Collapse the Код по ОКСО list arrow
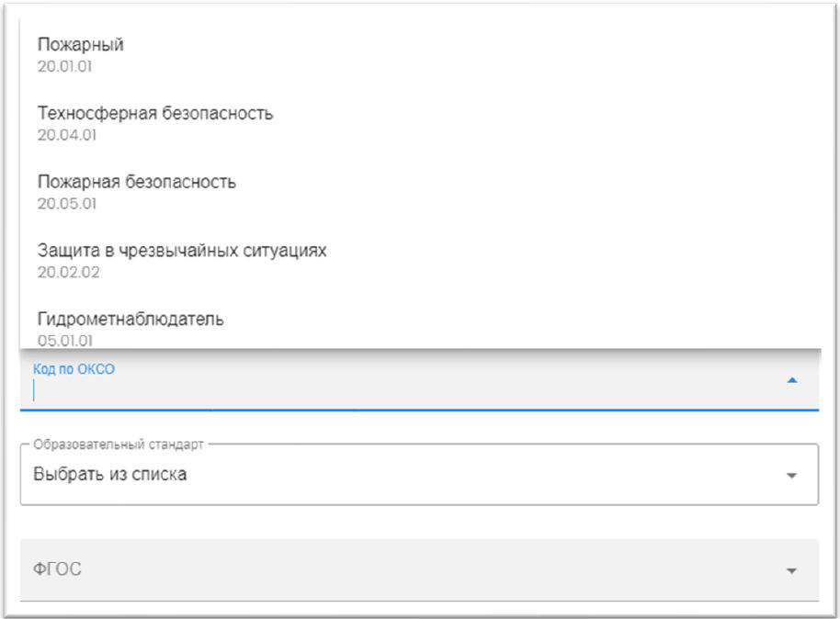 pyautogui.click(x=792, y=380)
